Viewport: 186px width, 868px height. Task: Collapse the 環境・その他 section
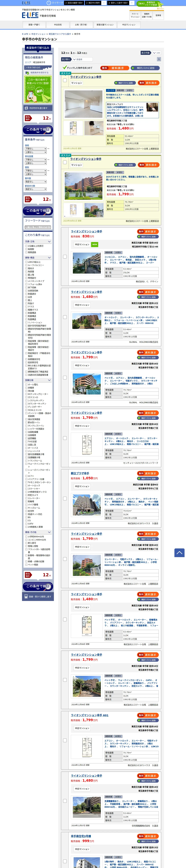click(x=38, y=532)
